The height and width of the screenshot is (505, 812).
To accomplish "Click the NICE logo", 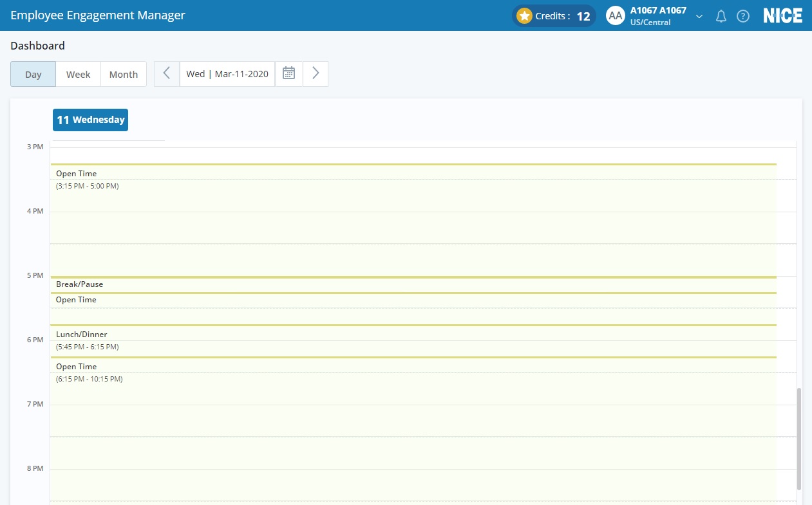I will [782, 16].
